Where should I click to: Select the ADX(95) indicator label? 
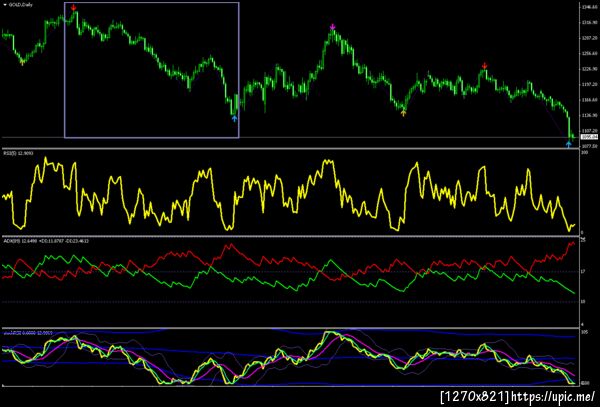pyautogui.click(x=45, y=241)
